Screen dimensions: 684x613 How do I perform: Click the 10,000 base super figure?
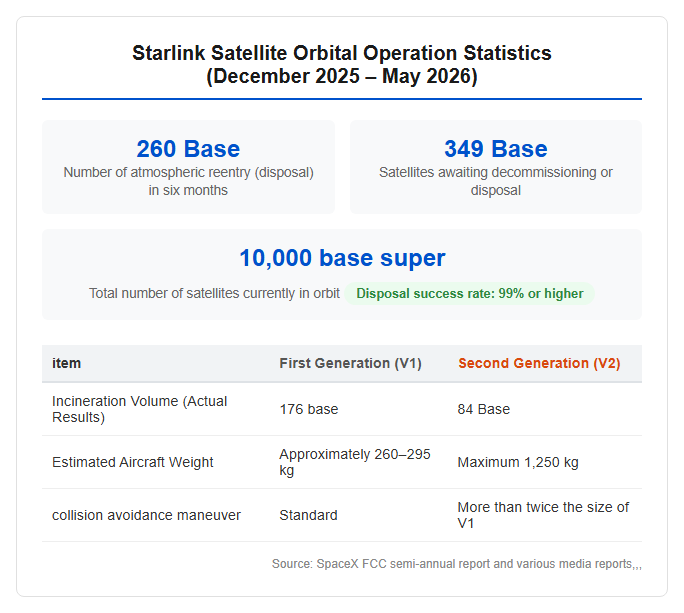click(342, 258)
